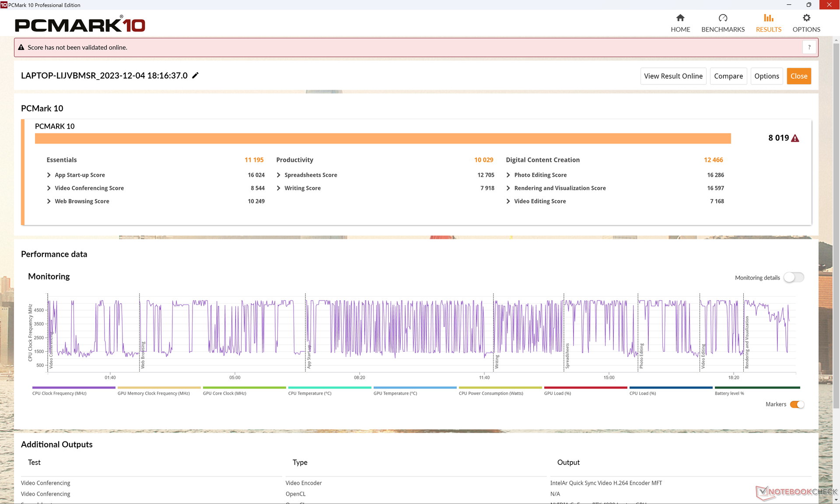Switch to the BENCHMARKS tab label
Viewport: 840px width, 504px height.
tap(723, 29)
